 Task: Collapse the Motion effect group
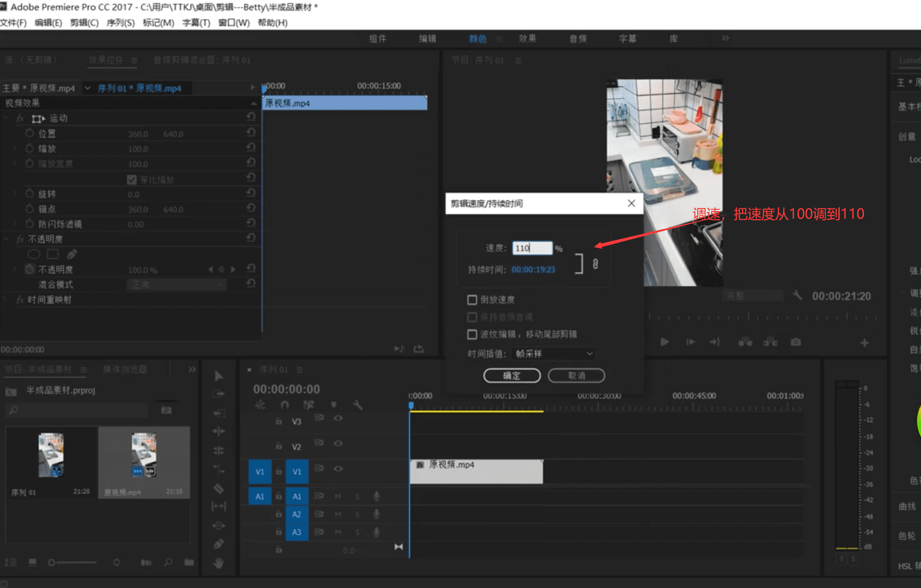click(x=6, y=118)
